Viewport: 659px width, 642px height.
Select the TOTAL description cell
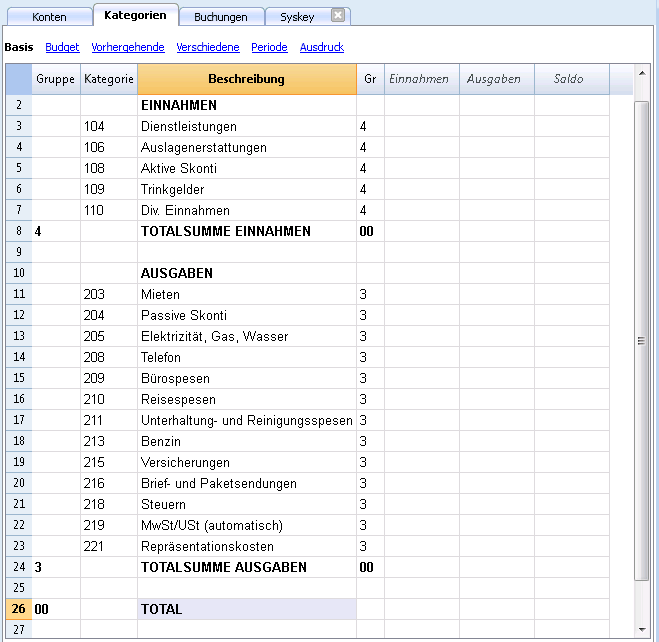[247, 609]
